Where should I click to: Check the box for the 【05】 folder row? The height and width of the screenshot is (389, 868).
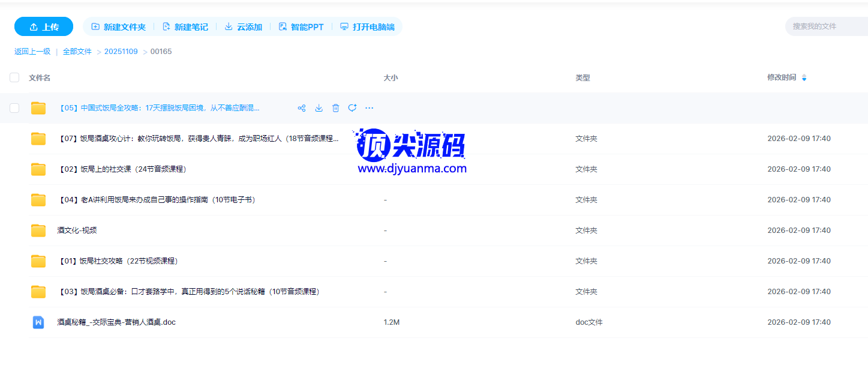pyautogui.click(x=14, y=108)
